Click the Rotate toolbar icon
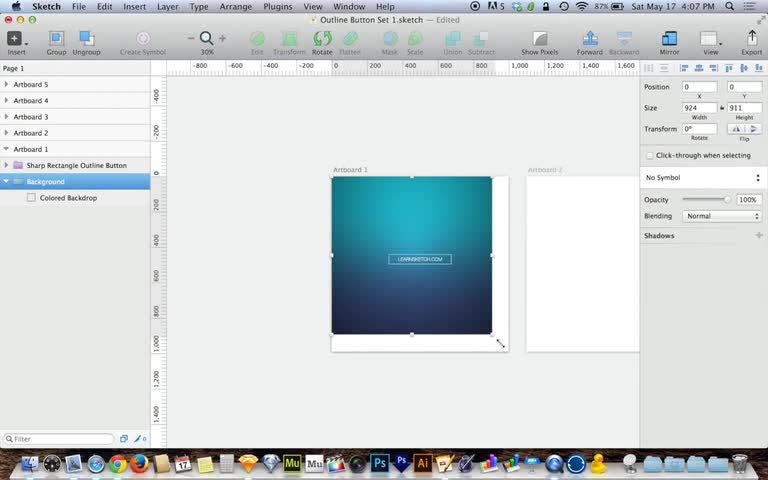 coord(322,38)
